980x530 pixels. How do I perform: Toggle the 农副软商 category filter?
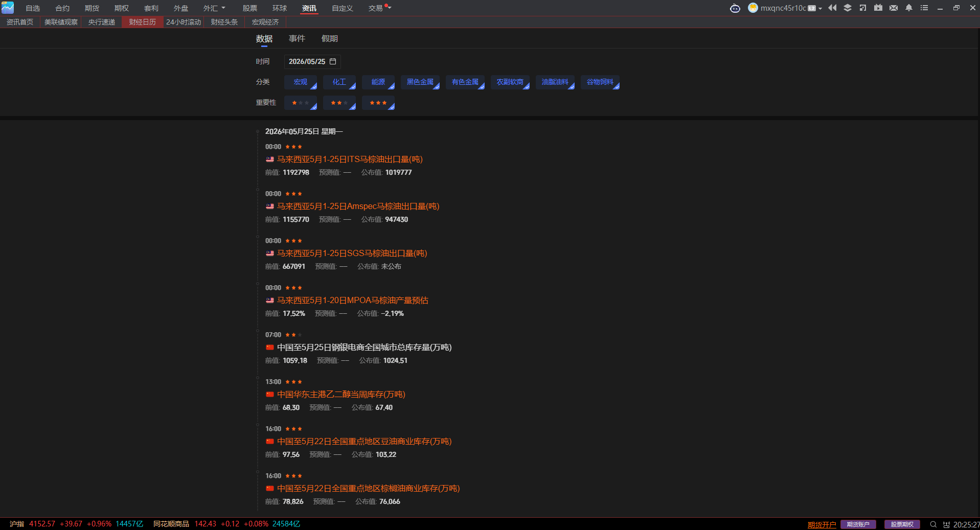(x=510, y=82)
